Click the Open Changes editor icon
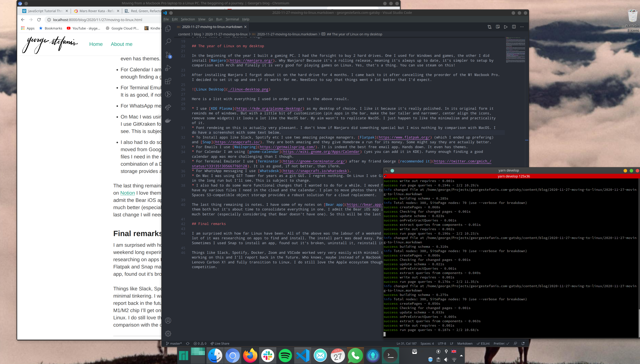The width and height of the screenshot is (640, 364). 489,27
